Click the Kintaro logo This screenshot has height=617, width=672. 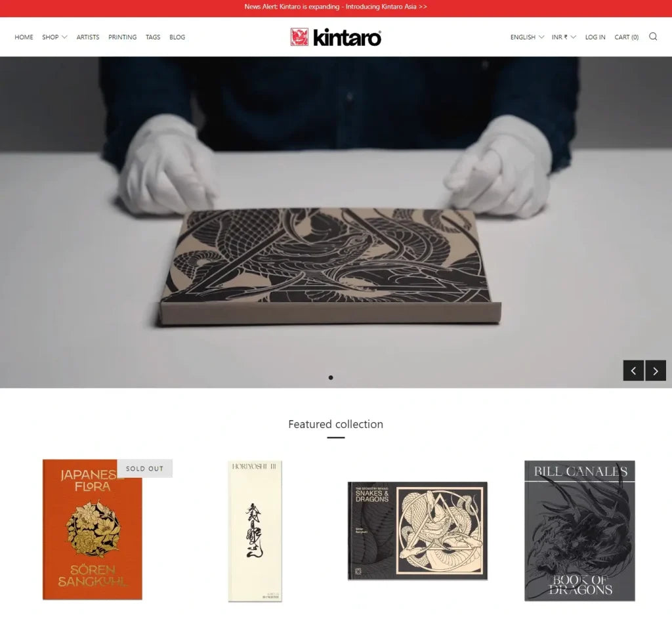pyautogui.click(x=335, y=37)
